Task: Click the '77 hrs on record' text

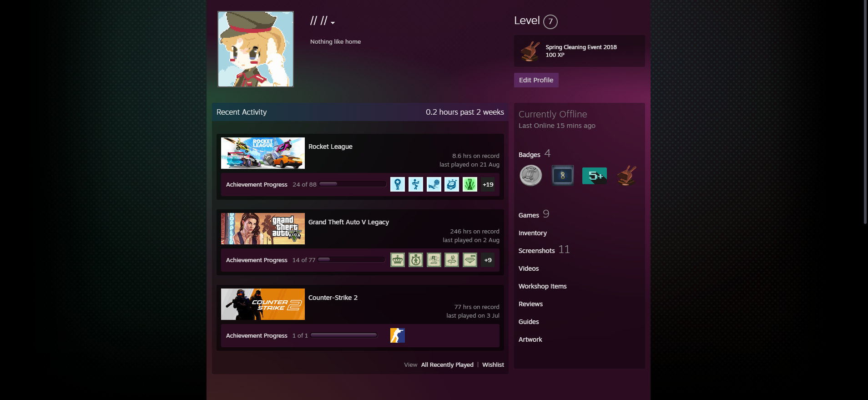Action: point(477,307)
